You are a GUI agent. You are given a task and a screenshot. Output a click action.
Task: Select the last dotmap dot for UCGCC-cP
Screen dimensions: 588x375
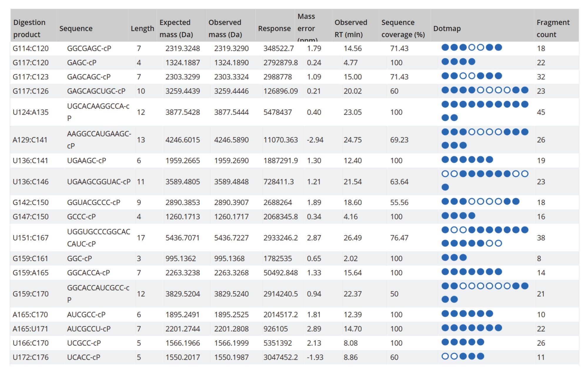[481, 343]
